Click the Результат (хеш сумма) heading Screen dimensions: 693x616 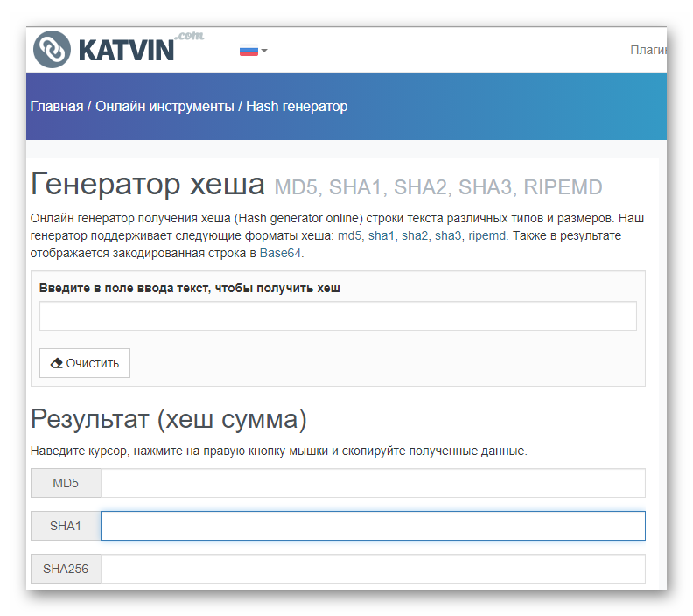(x=168, y=419)
